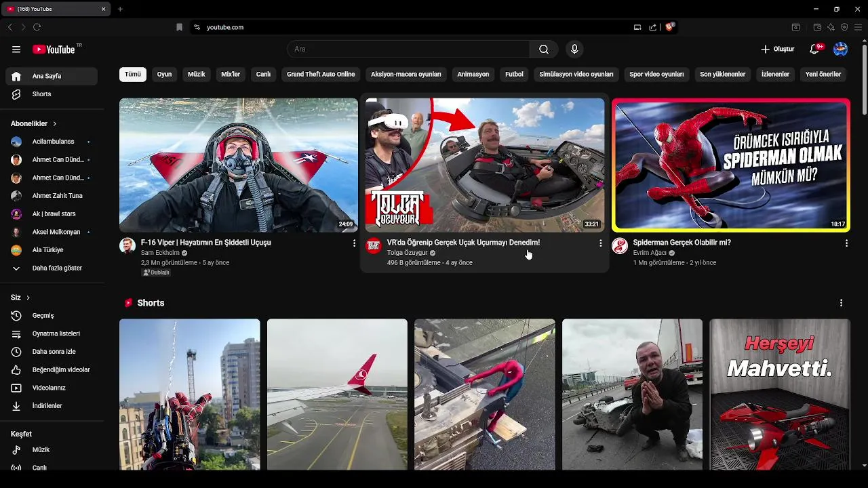This screenshot has height=488, width=868.
Task: Open Turkish Airlines wing short
Action: pyautogui.click(x=337, y=394)
